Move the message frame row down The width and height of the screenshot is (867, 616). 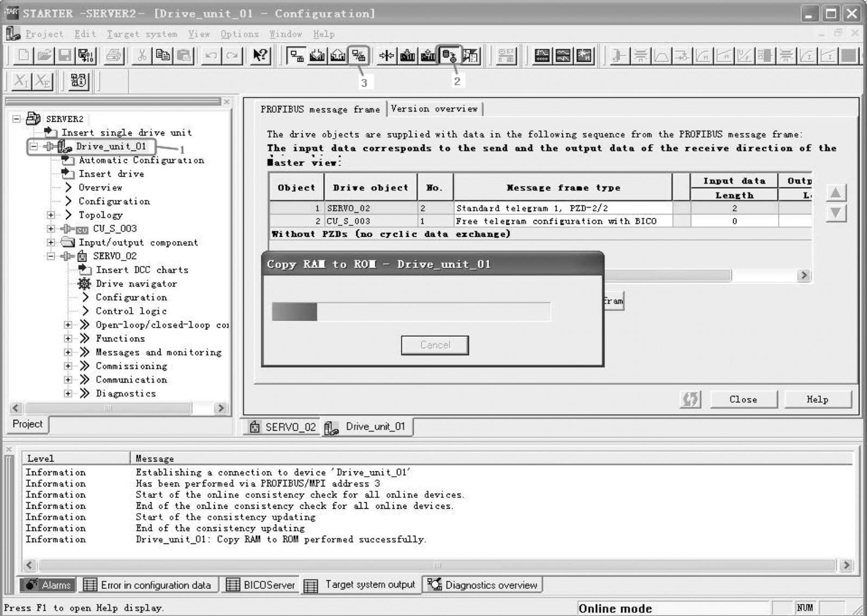(x=836, y=213)
